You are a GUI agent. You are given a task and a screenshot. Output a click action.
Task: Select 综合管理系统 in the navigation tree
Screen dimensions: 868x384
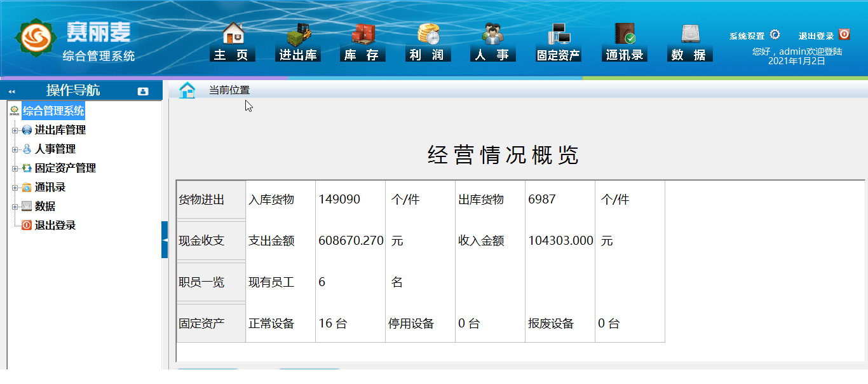coord(53,111)
